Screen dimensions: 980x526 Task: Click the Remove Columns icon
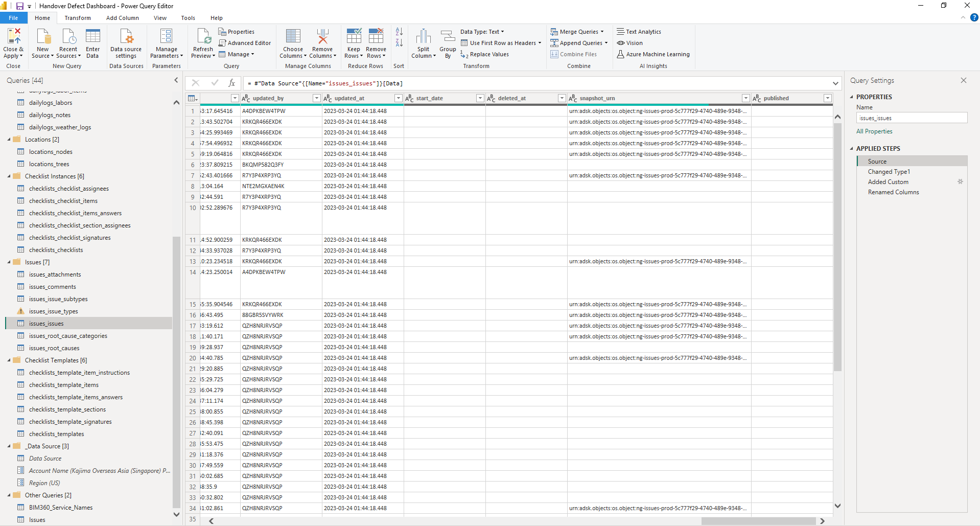pyautogui.click(x=322, y=37)
